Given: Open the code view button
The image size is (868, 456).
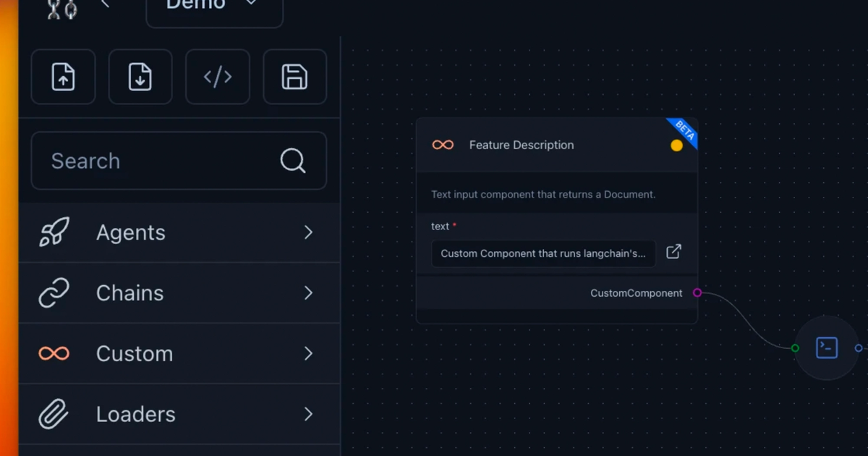Looking at the screenshot, I should click(x=218, y=77).
